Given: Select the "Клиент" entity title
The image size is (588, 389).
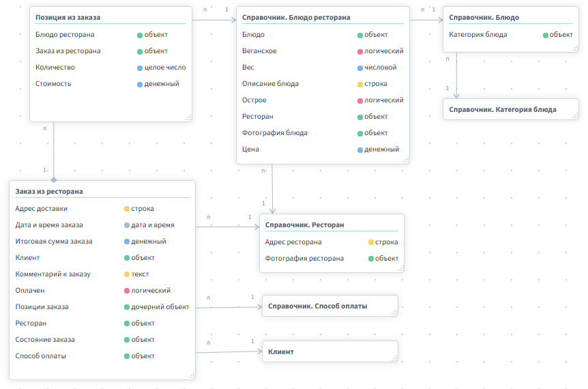Looking at the screenshot, I should [281, 351].
